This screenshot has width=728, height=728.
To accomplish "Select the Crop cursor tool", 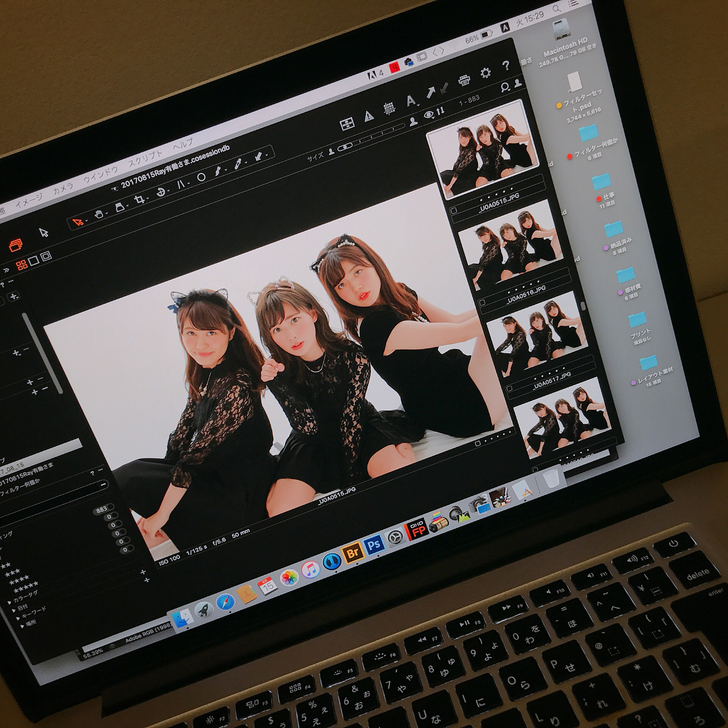I will (x=139, y=200).
